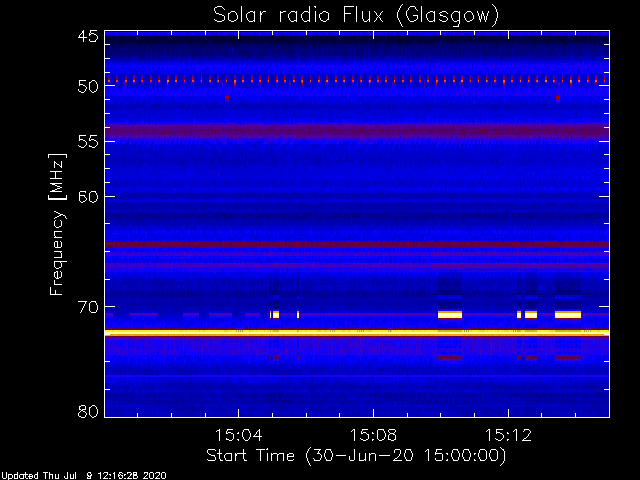Click the "Start Time (30-Jun-20 15:00:00)" axis label

356,456
